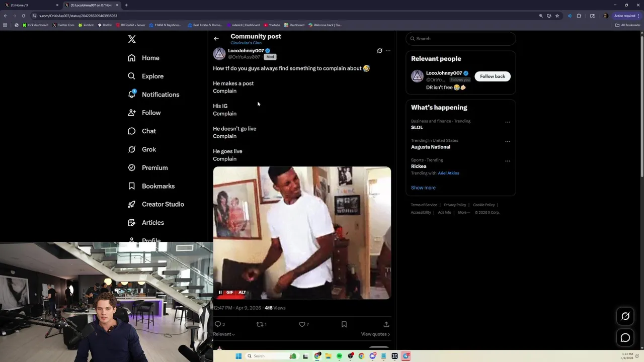Open Privacy Policy footer link
Image resolution: width=644 pixels, height=362 pixels.
tap(455, 205)
